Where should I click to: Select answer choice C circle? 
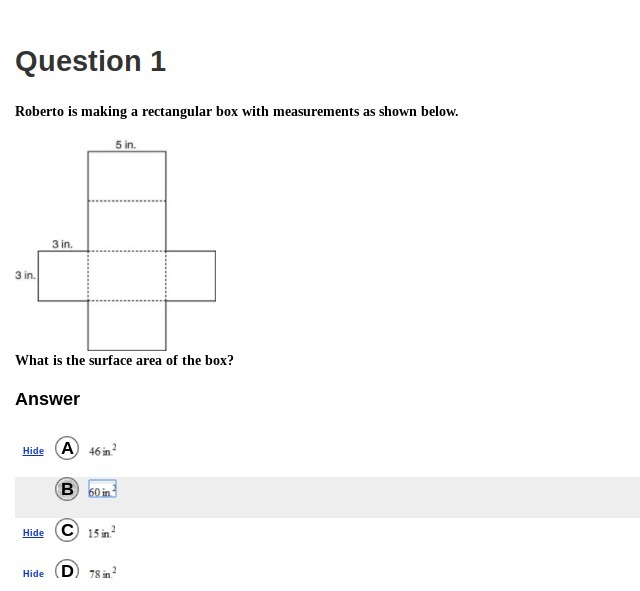[67, 530]
